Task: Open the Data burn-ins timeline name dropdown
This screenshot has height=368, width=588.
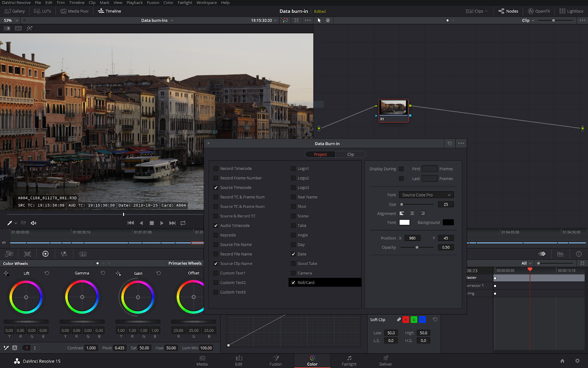Action: (157, 20)
